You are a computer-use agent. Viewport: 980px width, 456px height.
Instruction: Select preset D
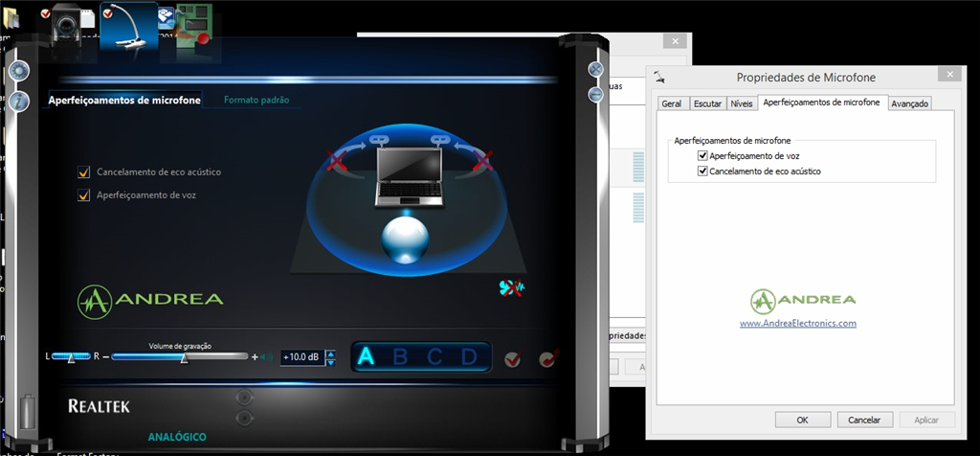469,357
